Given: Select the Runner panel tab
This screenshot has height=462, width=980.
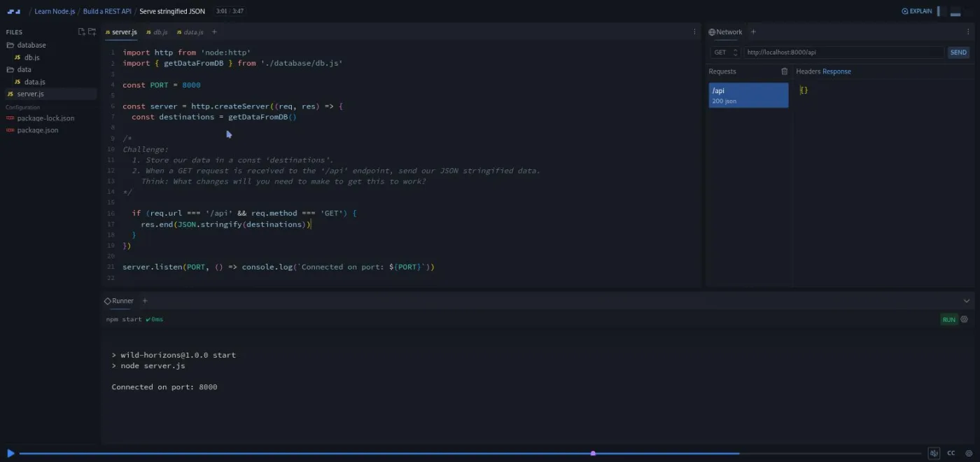Looking at the screenshot, I should (119, 301).
